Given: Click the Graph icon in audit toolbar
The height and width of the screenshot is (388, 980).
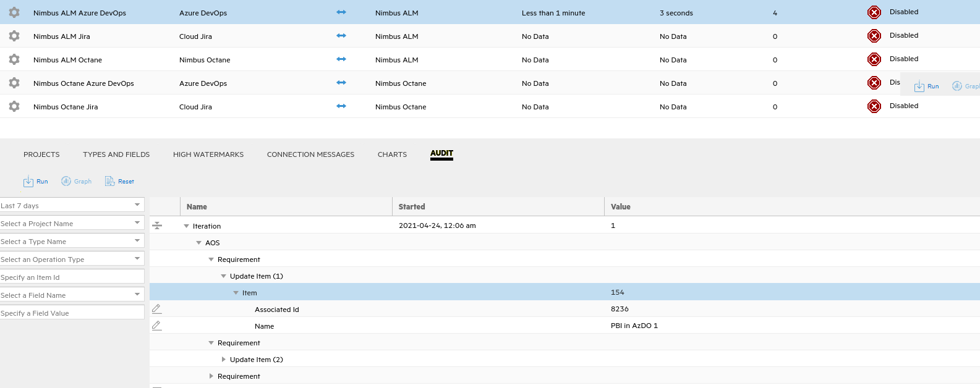Looking at the screenshot, I should pyautogui.click(x=66, y=181).
